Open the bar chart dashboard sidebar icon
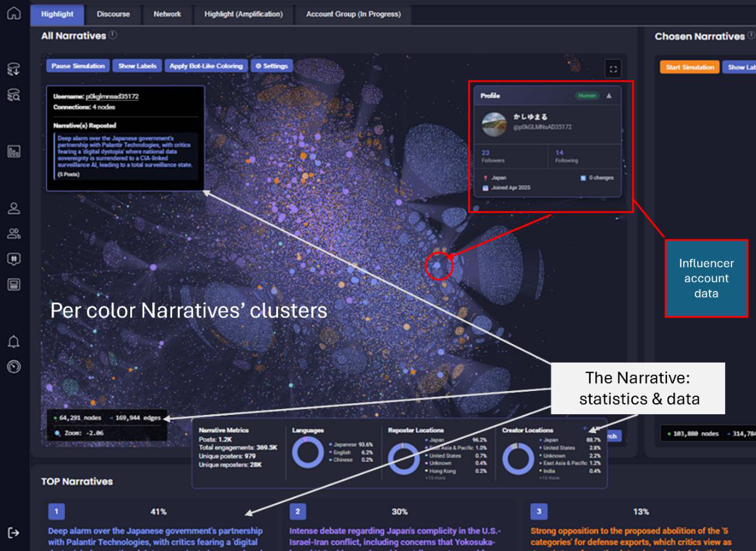 click(14, 152)
